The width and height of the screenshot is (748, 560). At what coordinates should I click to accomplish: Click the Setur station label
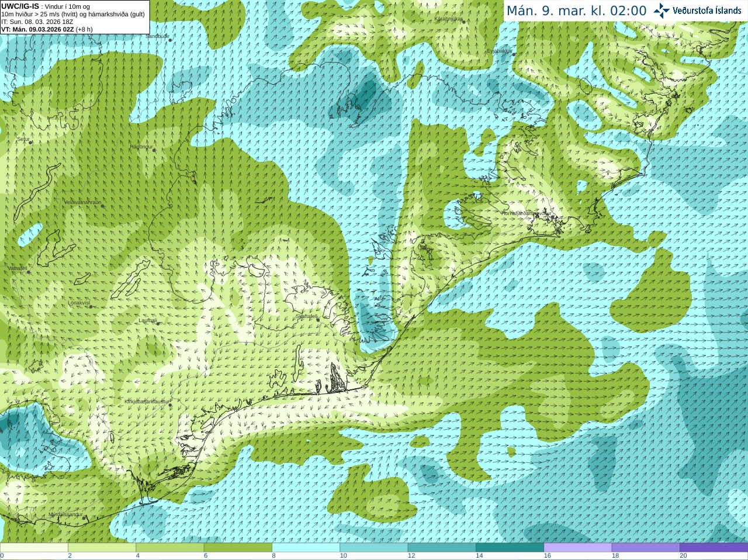pyautogui.click(x=23, y=140)
